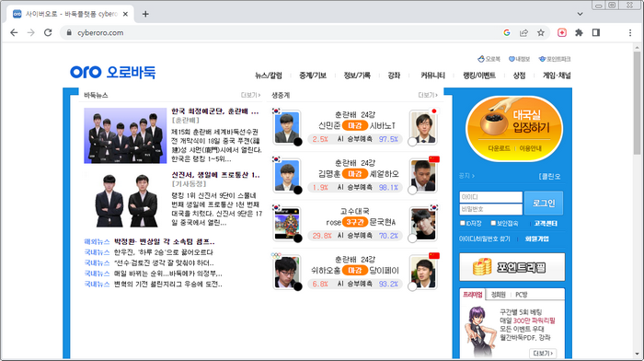
Task: Open the 공지 notice link
Action: click(466, 176)
